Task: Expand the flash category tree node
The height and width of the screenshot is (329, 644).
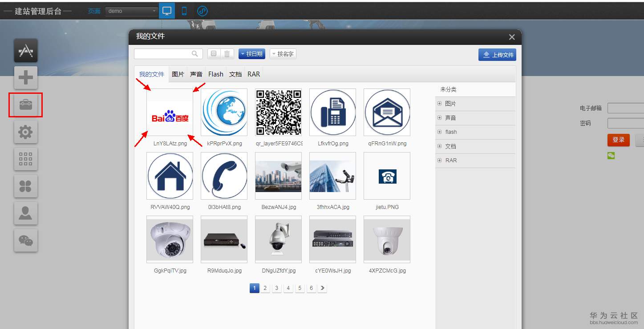Action: (440, 132)
